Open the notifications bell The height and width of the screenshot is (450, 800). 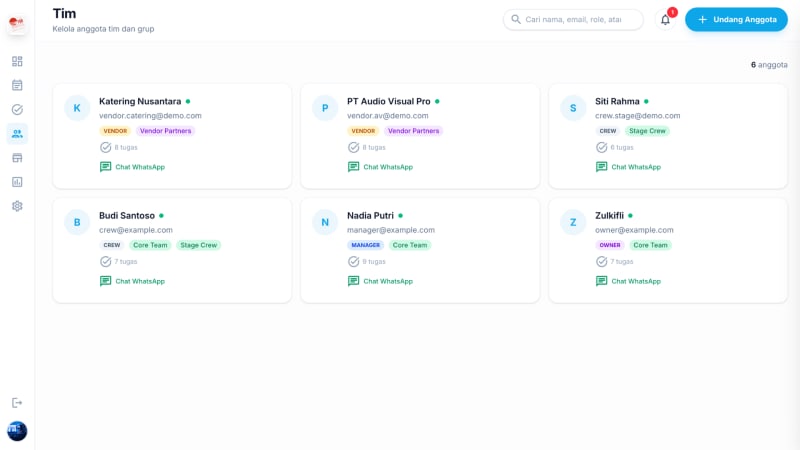point(665,20)
